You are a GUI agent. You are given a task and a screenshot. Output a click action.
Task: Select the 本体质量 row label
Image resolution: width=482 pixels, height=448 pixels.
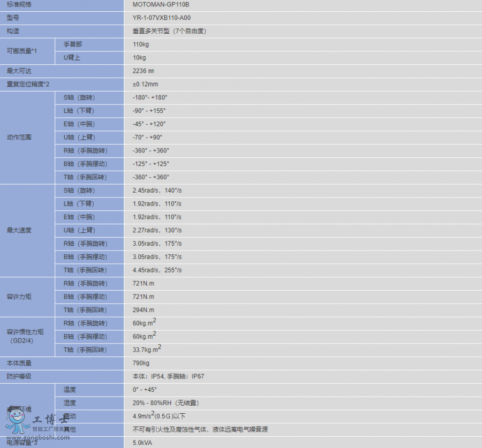coord(19,363)
